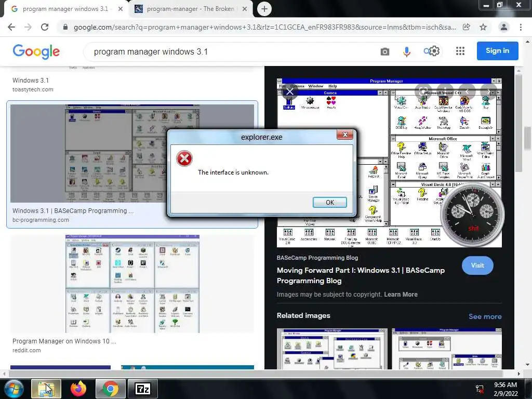This screenshot has width=532, height=399.
Task: Open the new tab plus button
Action: pos(264,9)
